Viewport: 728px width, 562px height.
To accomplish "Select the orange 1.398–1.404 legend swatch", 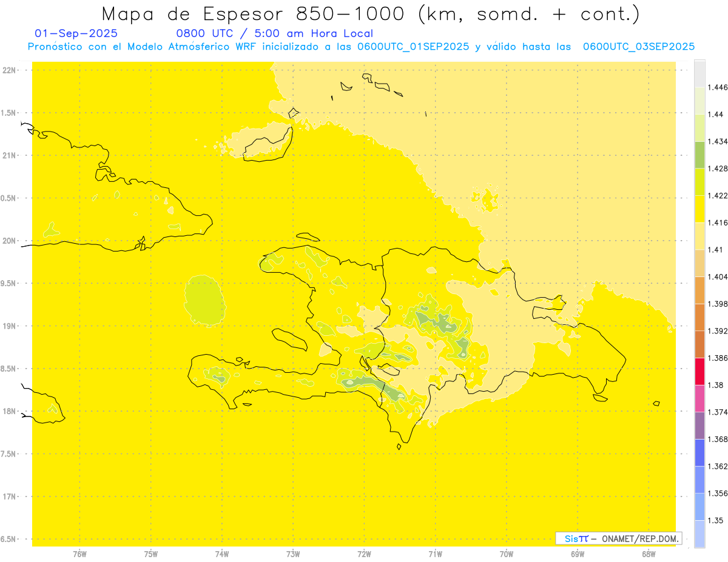I will pos(699,290).
